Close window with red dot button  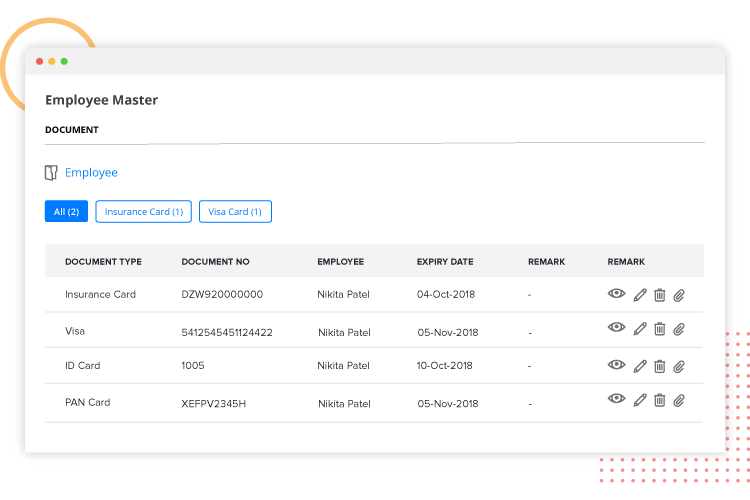coord(40,61)
